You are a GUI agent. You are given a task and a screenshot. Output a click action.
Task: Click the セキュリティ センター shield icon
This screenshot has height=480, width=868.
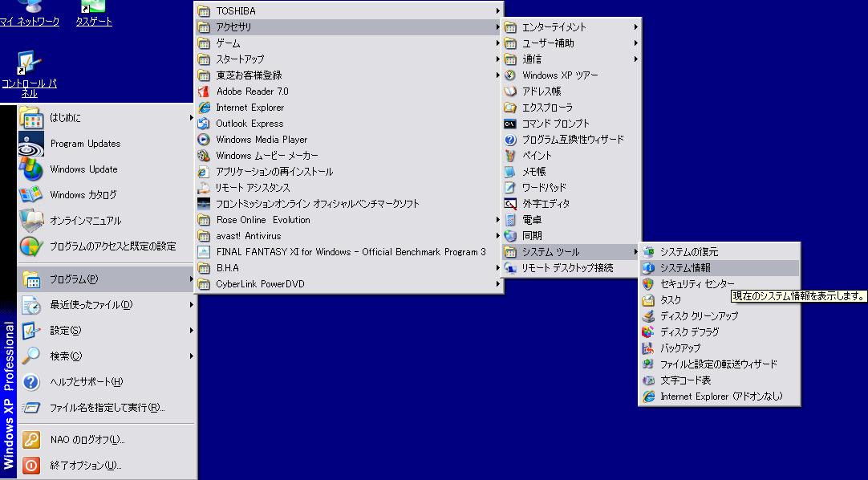click(647, 284)
